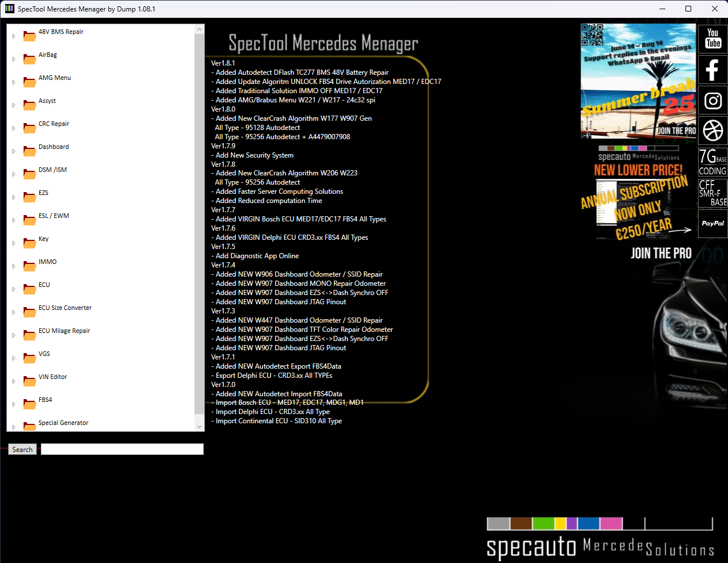The image size is (728, 563).
Task: Select the DSM /ISM label
Action: point(52,170)
